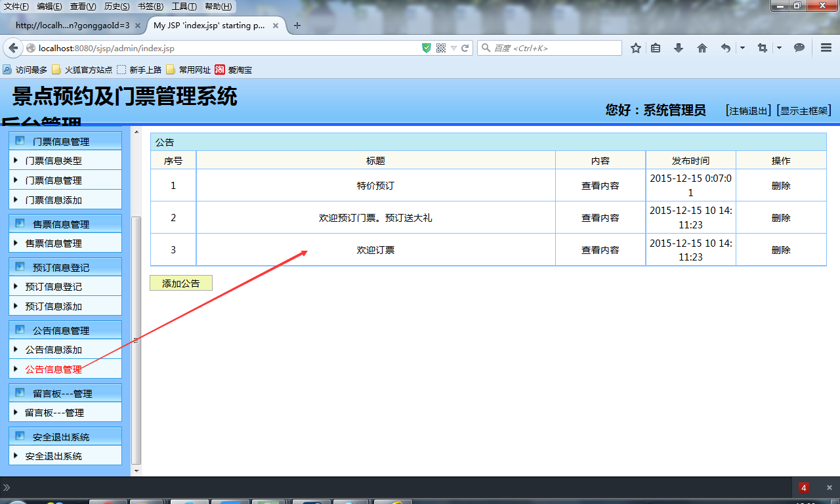
Task: Click the 添加公告 button
Action: click(181, 283)
